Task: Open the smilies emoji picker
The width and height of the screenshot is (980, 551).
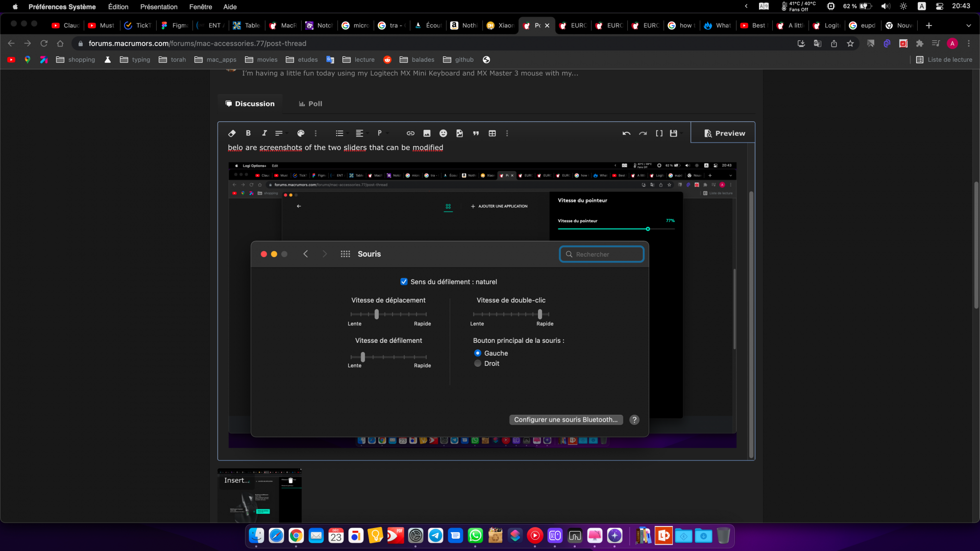Action: 443,133
